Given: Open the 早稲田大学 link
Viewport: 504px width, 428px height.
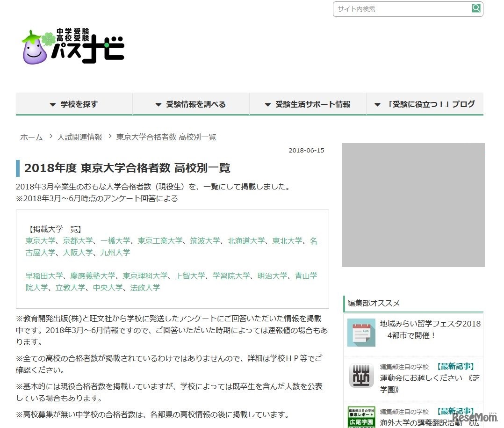Looking at the screenshot, I should (x=43, y=276).
